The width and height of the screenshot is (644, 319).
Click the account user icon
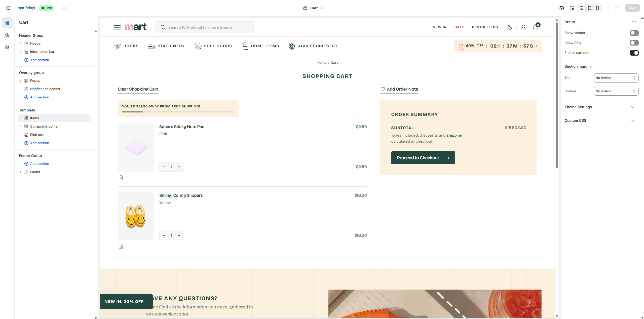pos(523,27)
